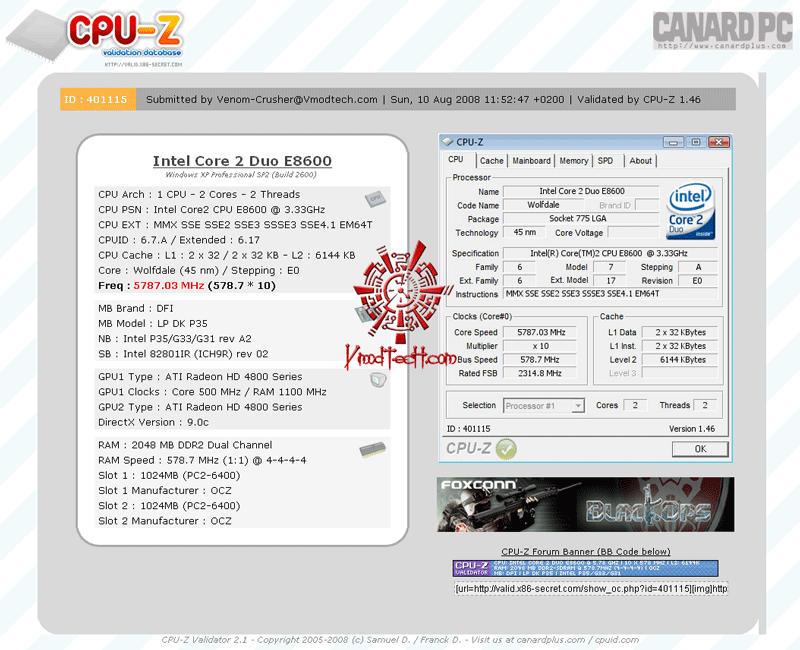Switch to the Cache tab
Image resolution: width=800 pixels, height=650 pixels.
pyautogui.click(x=491, y=161)
